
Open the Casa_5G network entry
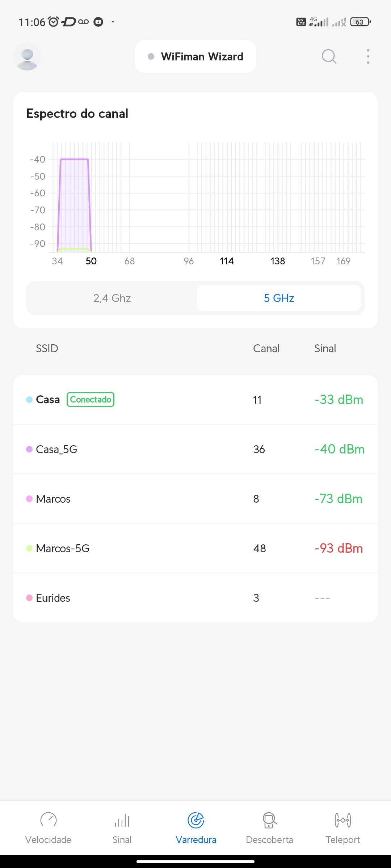click(195, 449)
